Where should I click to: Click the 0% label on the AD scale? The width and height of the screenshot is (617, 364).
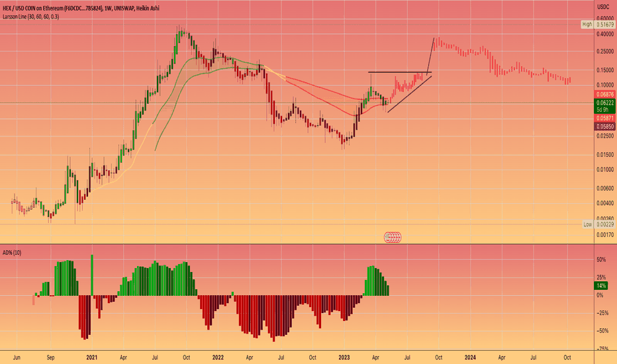pos(600,295)
